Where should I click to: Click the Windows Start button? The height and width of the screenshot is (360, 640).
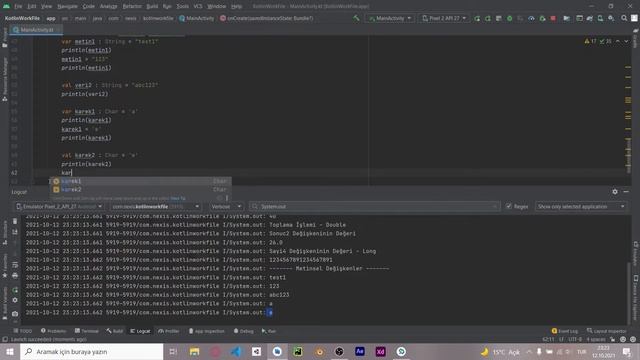[x=10, y=351]
